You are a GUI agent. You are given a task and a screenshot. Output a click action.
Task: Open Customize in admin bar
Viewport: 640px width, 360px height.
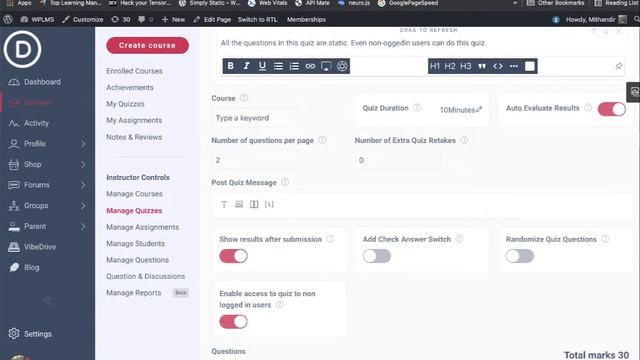(x=83, y=19)
